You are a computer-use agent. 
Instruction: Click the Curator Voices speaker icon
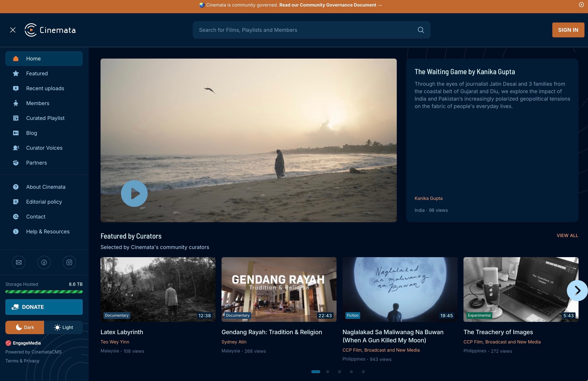coord(16,148)
